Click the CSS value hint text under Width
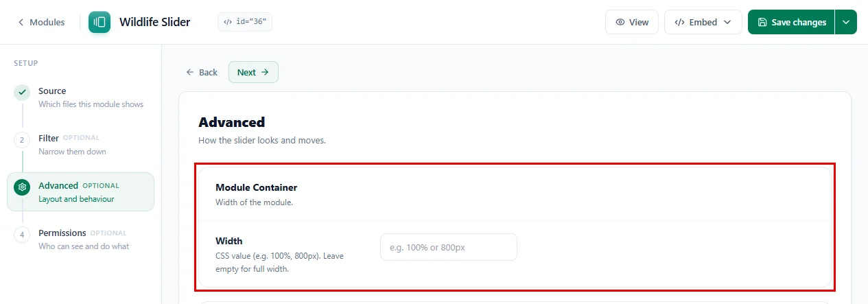Screen dimensions: 868x304 click(x=280, y=262)
